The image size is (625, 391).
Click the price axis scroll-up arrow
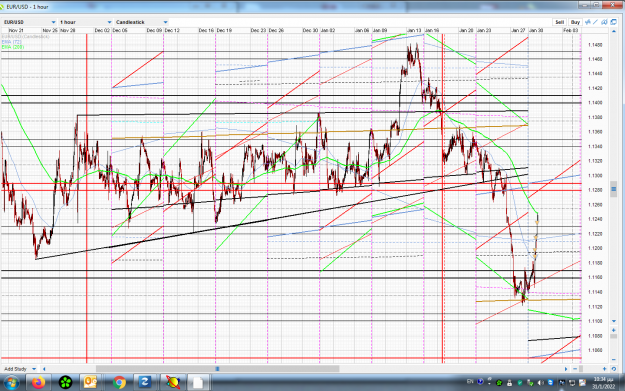click(614, 31)
